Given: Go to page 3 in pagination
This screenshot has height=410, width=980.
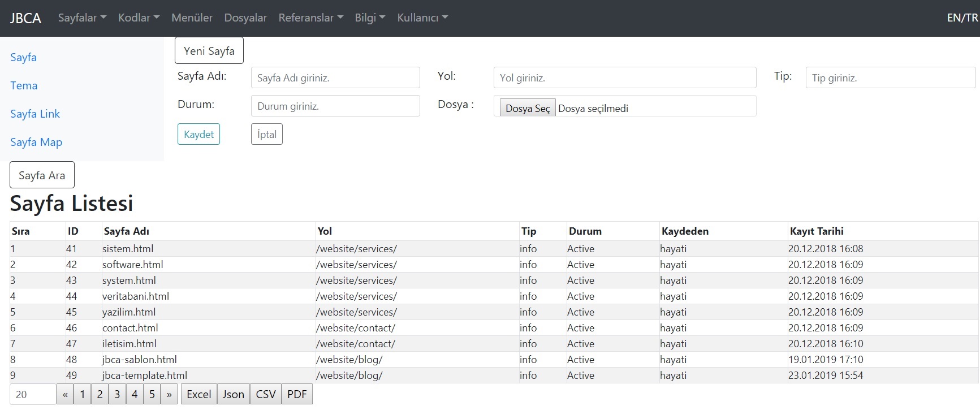Looking at the screenshot, I should tap(117, 394).
